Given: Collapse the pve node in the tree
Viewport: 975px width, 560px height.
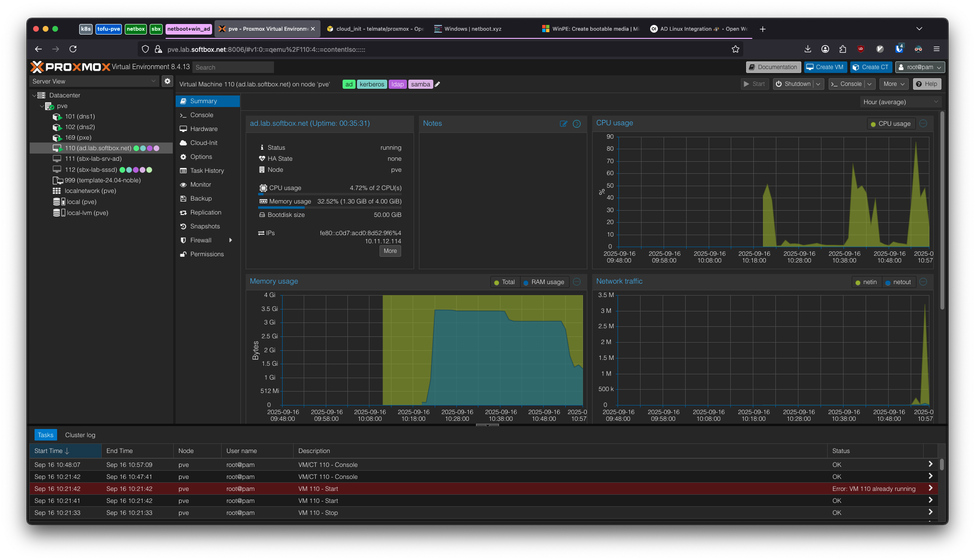Looking at the screenshot, I should click(x=42, y=106).
